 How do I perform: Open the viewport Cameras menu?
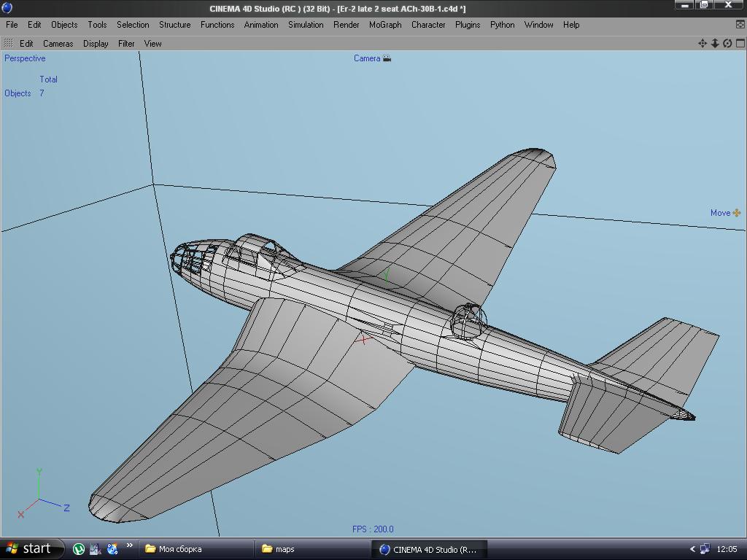click(58, 43)
